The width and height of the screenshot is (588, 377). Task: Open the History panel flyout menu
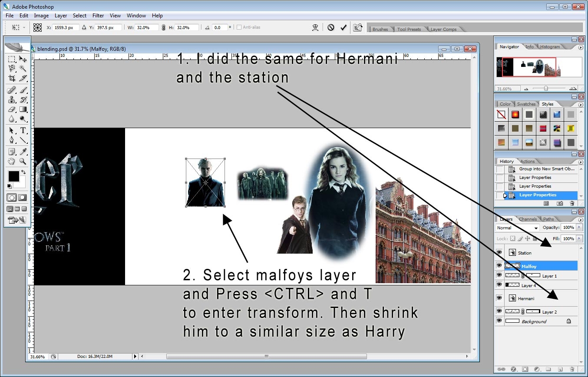point(581,162)
